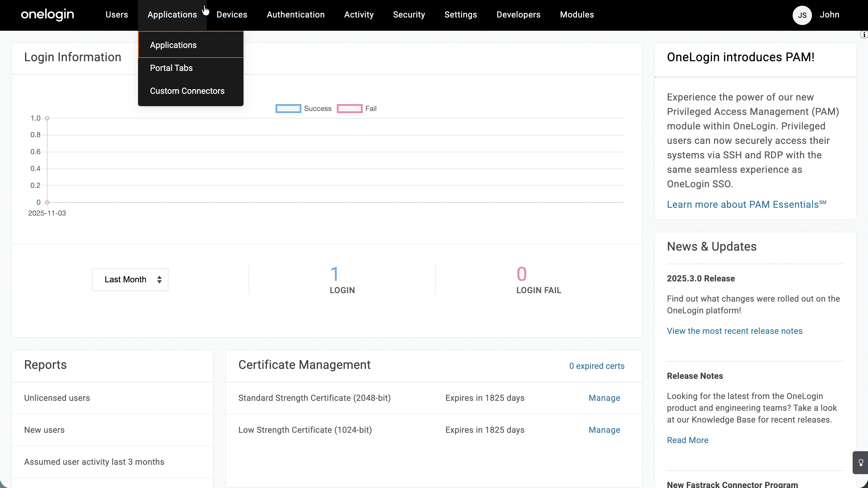Manage the Standard Strength Certificate
This screenshot has height=488, width=868.
point(604,398)
